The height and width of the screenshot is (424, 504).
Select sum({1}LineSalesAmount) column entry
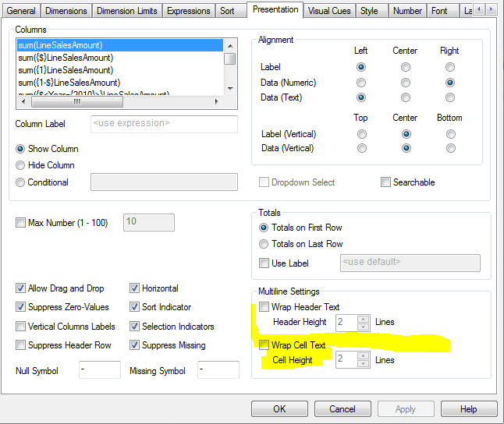(x=120, y=70)
